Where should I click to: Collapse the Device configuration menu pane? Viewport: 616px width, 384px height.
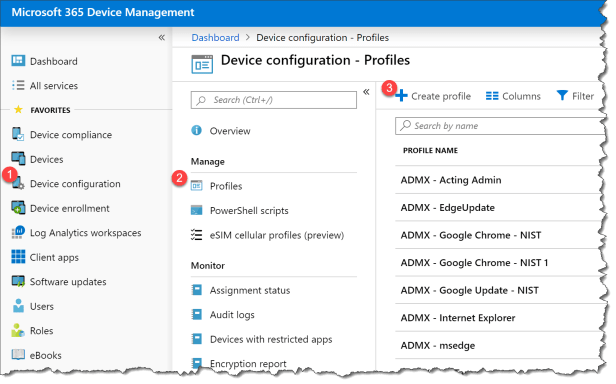coord(366,92)
